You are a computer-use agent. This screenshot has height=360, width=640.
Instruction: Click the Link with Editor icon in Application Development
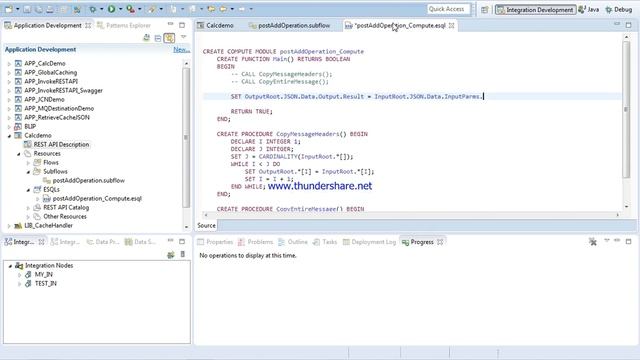point(169,38)
